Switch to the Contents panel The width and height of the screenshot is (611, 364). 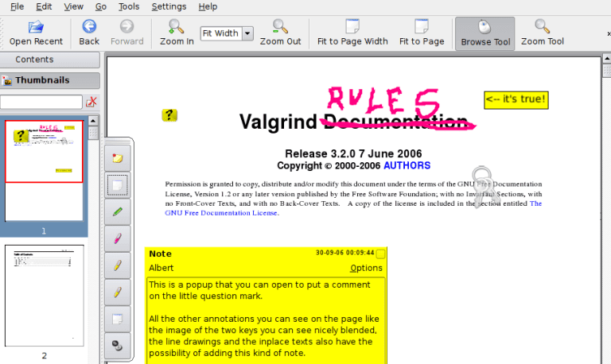coord(35,60)
